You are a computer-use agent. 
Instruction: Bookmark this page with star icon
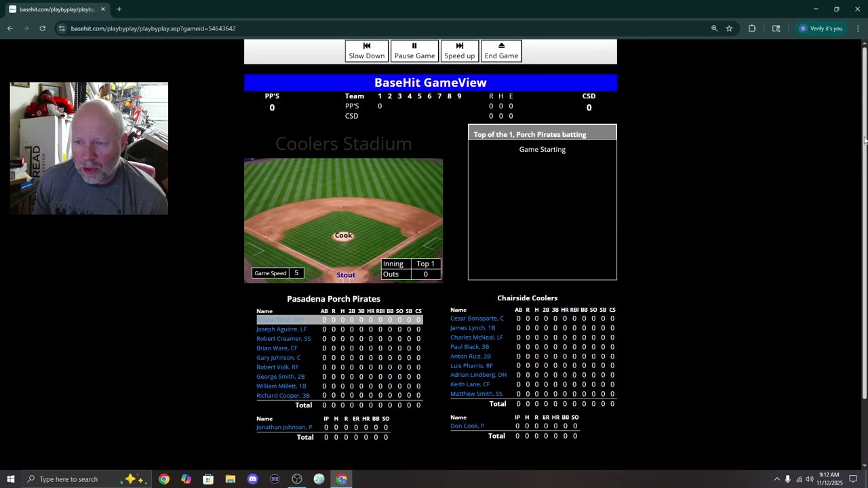pos(729,28)
